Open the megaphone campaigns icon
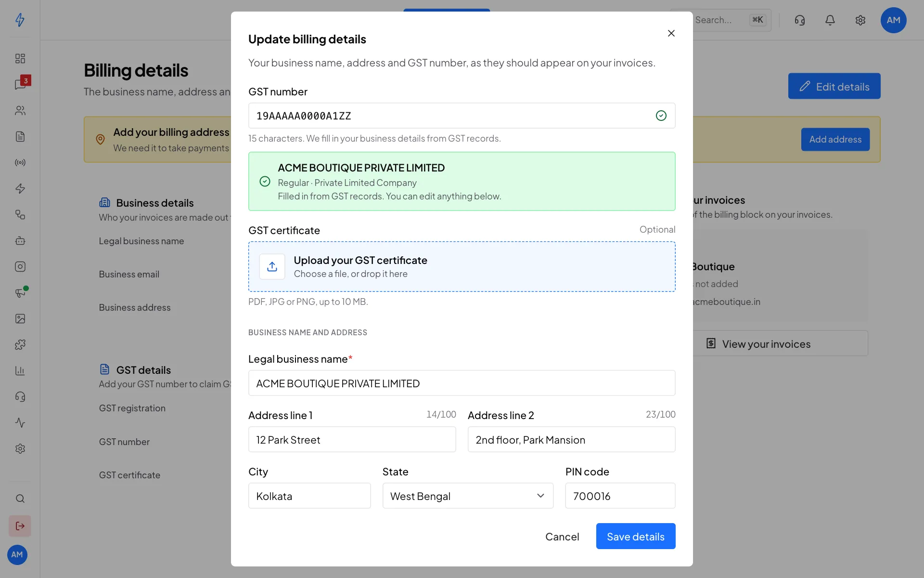Screen dimensions: 924x578 [20, 292]
